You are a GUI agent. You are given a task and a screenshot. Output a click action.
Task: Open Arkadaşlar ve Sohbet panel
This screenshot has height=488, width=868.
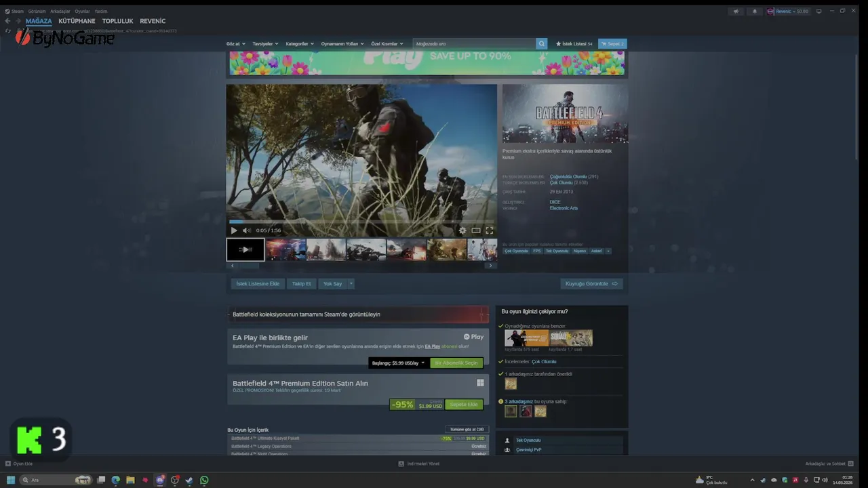point(829,464)
